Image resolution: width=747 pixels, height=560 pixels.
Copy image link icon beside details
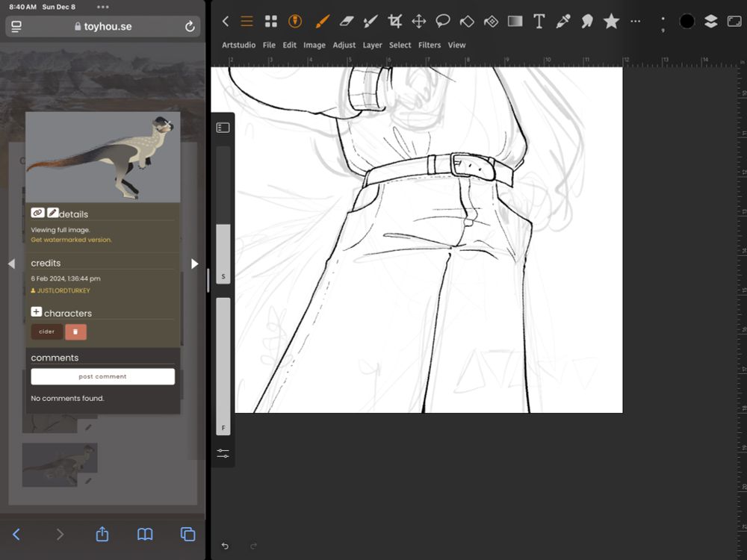[37, 213]
